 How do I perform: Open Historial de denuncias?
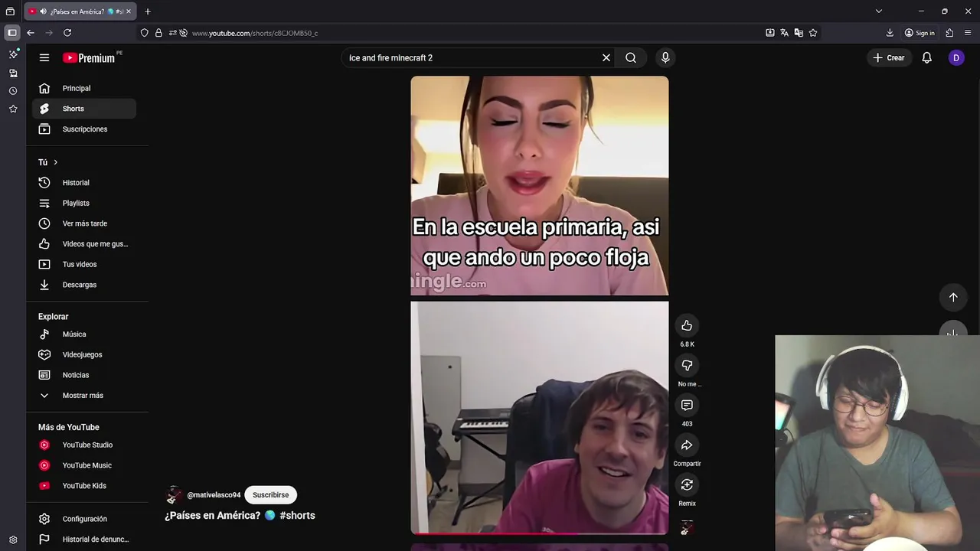[84, 540]
